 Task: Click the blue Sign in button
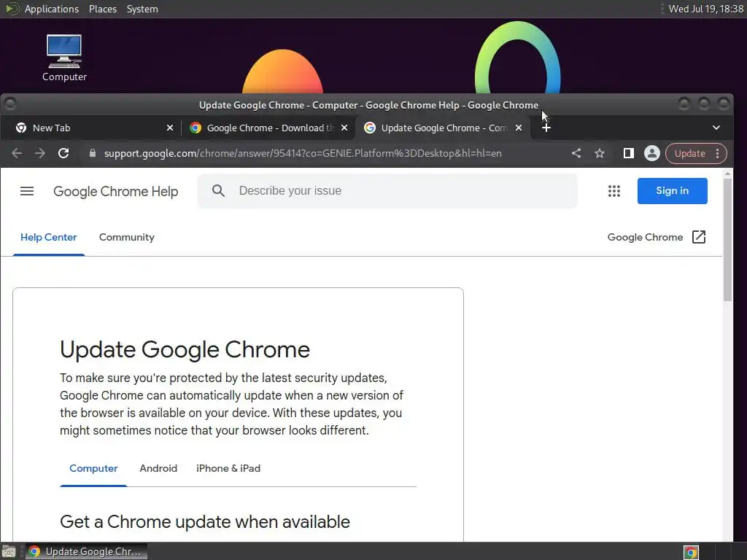672,191
